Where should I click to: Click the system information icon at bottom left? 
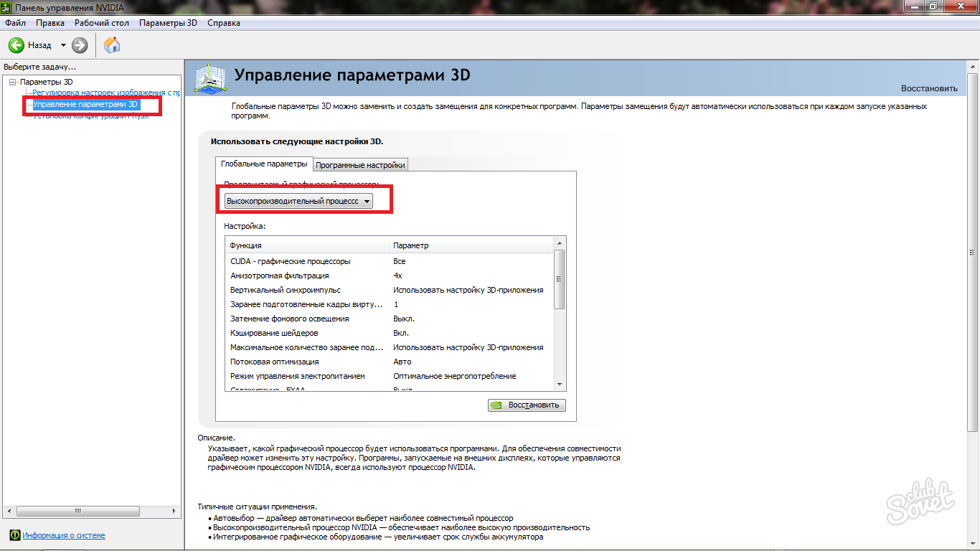pos(14,535)
